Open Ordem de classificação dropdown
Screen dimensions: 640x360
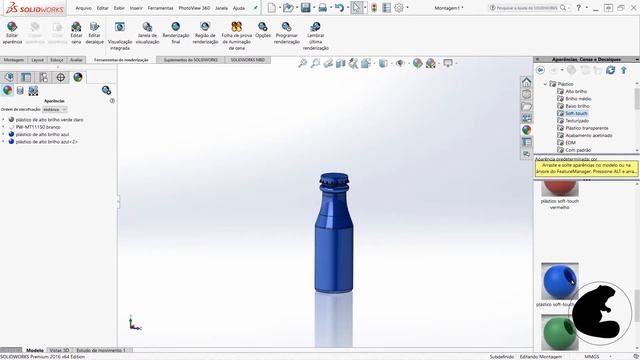55,109
